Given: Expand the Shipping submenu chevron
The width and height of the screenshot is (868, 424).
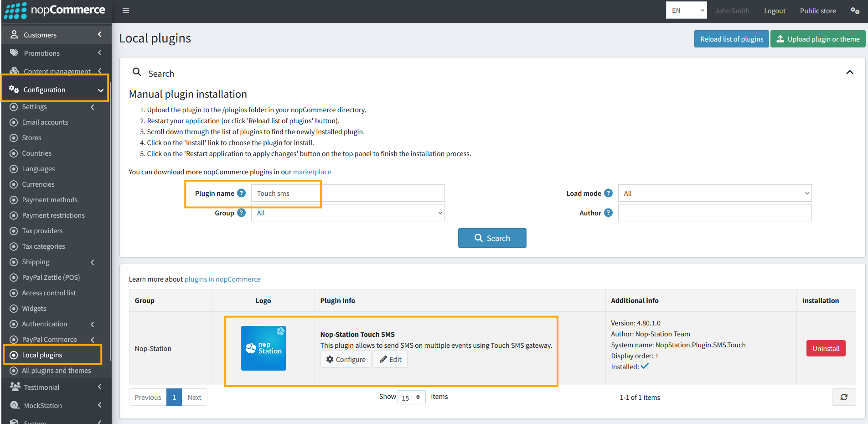Looking at the screenshot, I should click(93, 262).
